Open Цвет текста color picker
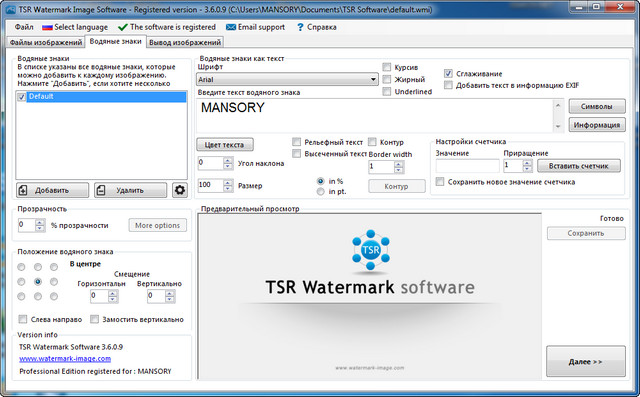Screen dimensions: 640x397 [225, 144]
